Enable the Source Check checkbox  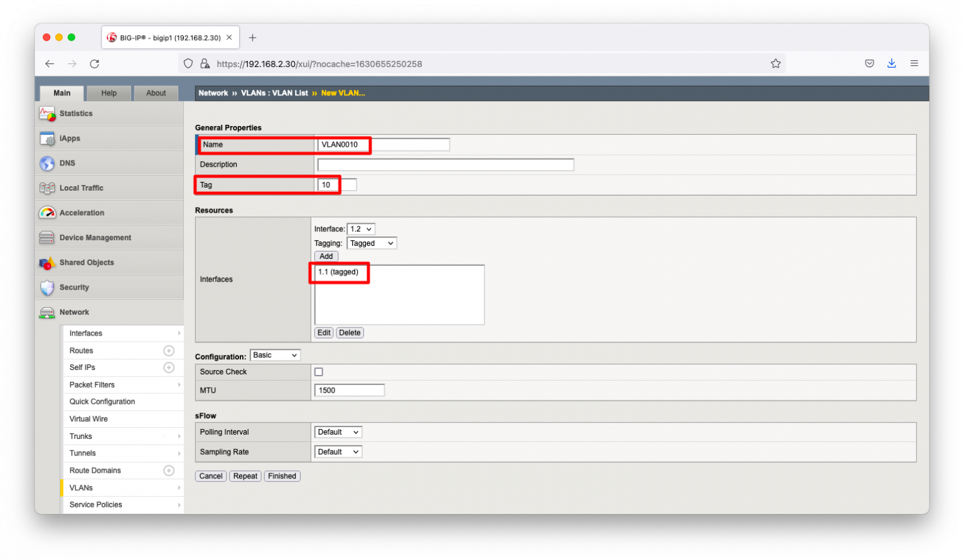click(x=318, y=371)
